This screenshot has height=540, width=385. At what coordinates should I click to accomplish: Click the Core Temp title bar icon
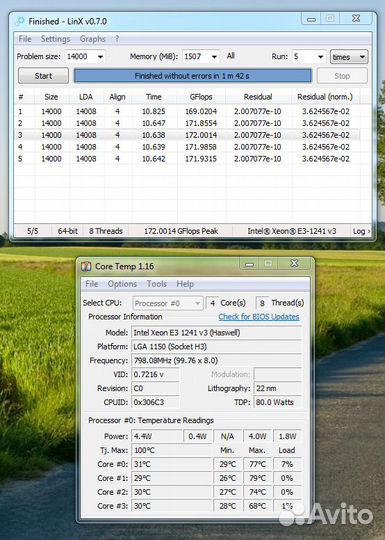[86, 266]
